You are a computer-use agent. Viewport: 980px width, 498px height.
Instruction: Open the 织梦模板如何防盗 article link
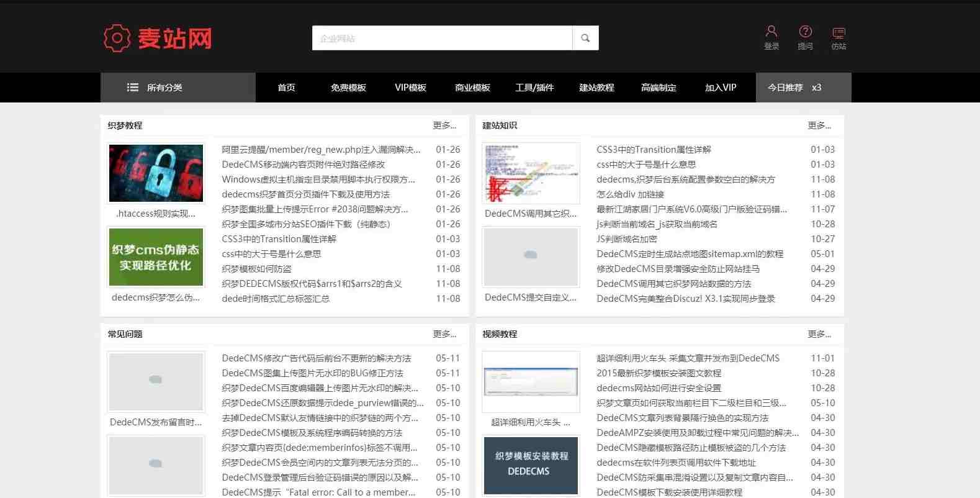pyautogui.click(x=256, y=269)
